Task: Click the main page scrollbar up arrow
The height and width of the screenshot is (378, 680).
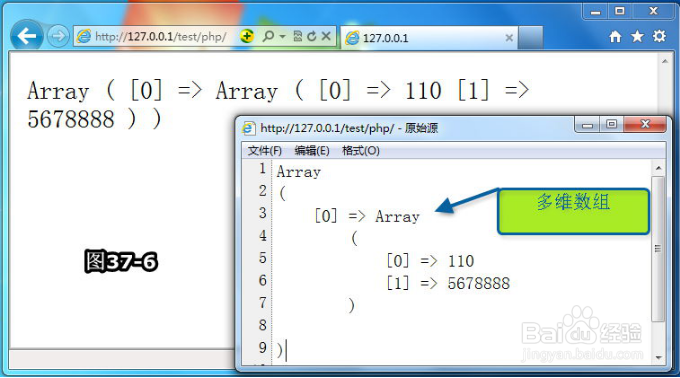Action: point(665,62)
